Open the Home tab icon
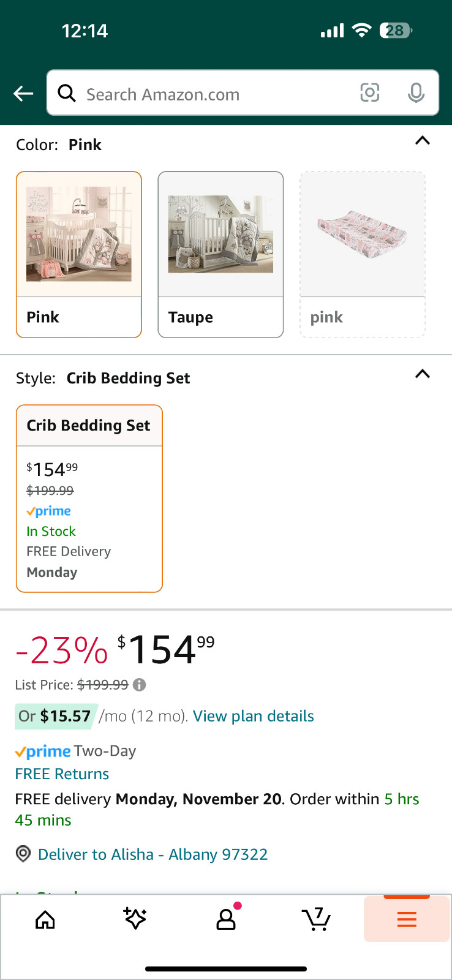The height and width of the screenshot is (980, 452). point(45,919)
